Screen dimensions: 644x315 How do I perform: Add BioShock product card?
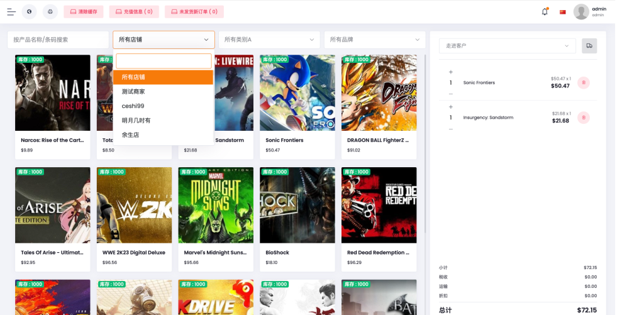tap(297, 219)
